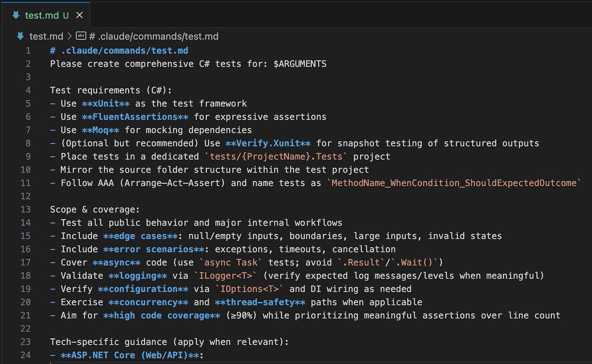Viewport: 592px width, 364px height.
Task: Click the bold '**concurrency**' text
Action: [148, 302]
